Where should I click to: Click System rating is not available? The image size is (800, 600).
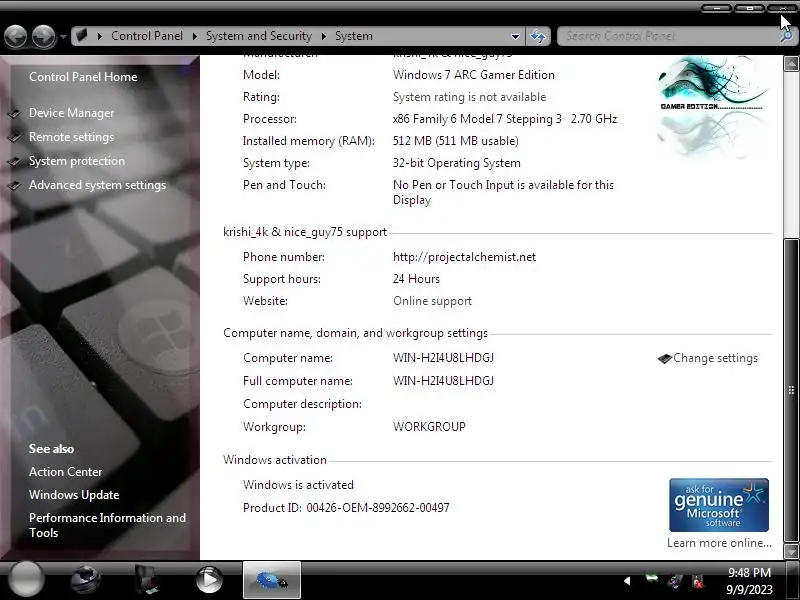469,97
